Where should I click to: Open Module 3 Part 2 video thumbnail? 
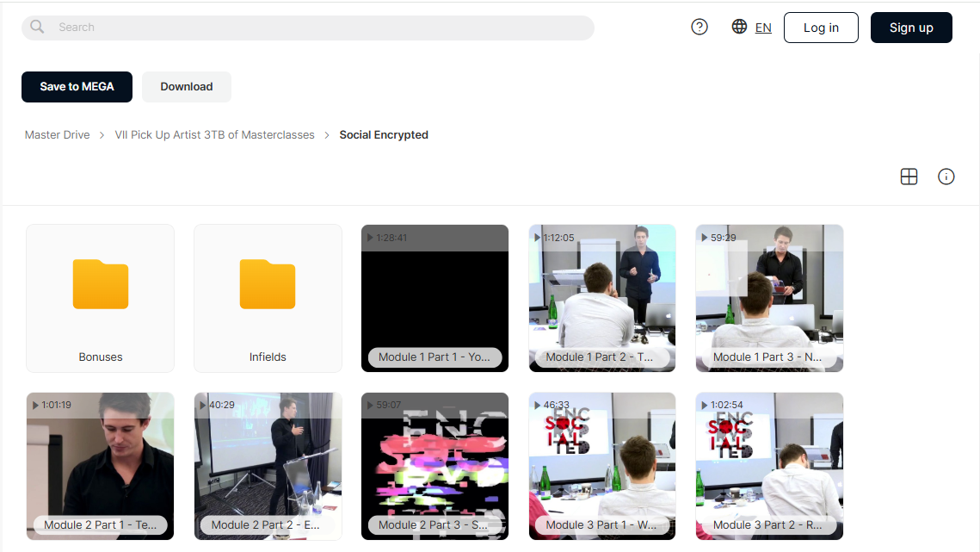pos(769,466)
